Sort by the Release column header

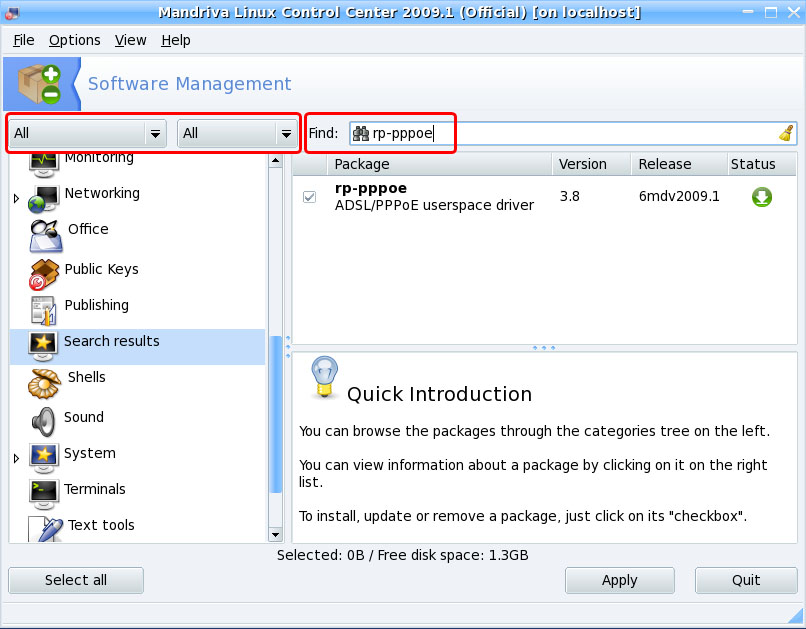[x=679, y=164]
